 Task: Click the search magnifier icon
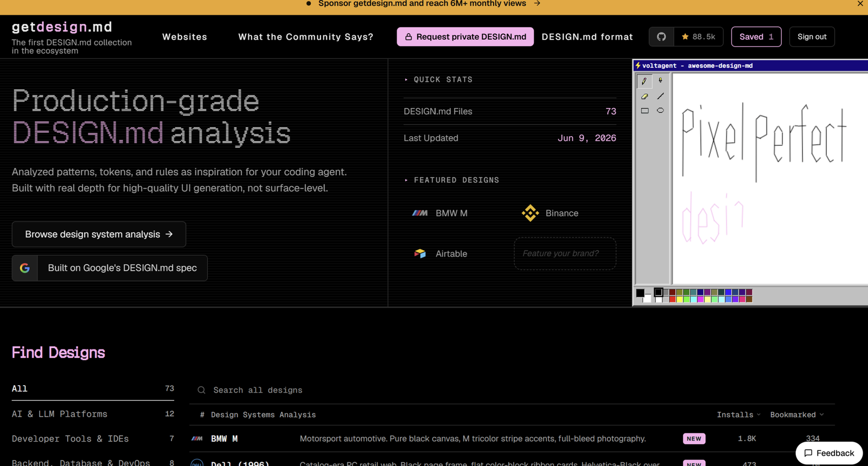click(201, 390)
